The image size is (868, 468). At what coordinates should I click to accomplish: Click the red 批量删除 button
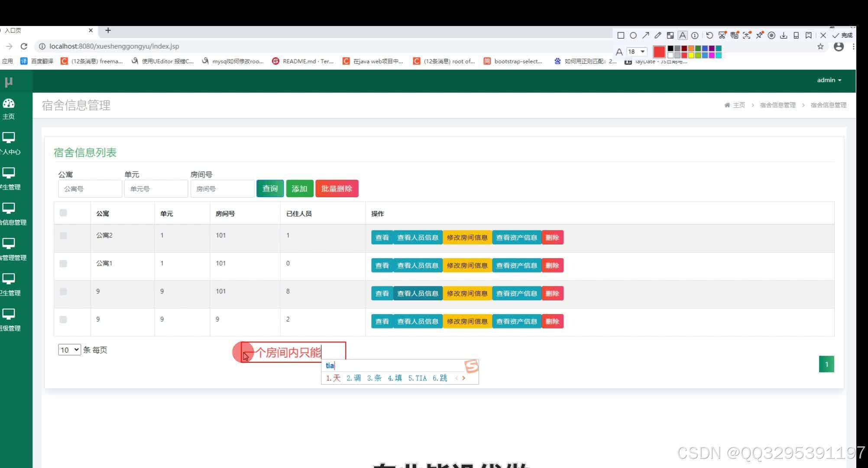337,188
